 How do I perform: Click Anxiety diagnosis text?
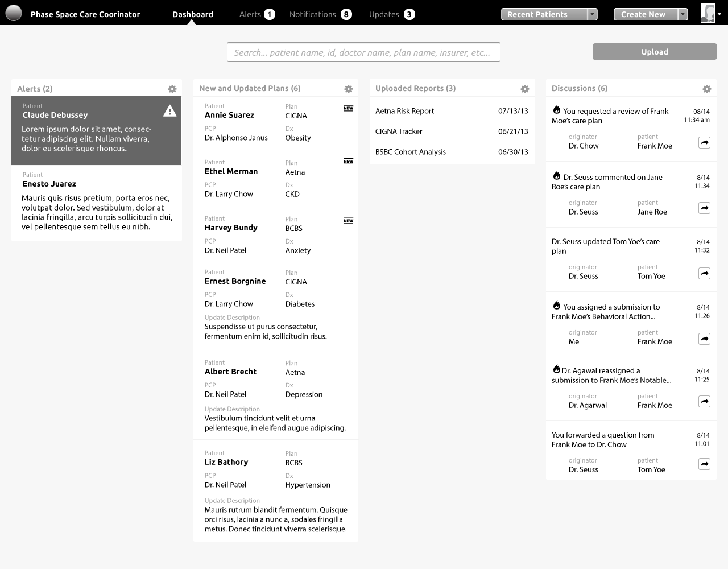[x=298, y=250]
